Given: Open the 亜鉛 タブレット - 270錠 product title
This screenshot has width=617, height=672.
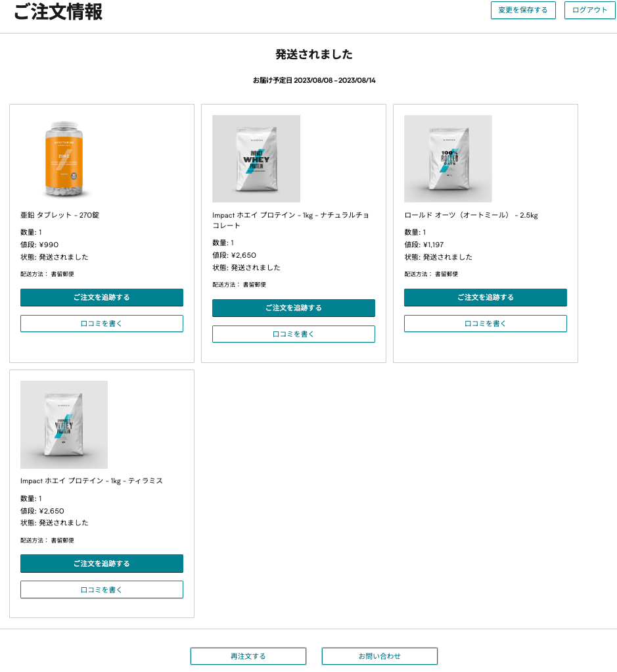Looking at the screenshot, I should click(x=60, y=215).
